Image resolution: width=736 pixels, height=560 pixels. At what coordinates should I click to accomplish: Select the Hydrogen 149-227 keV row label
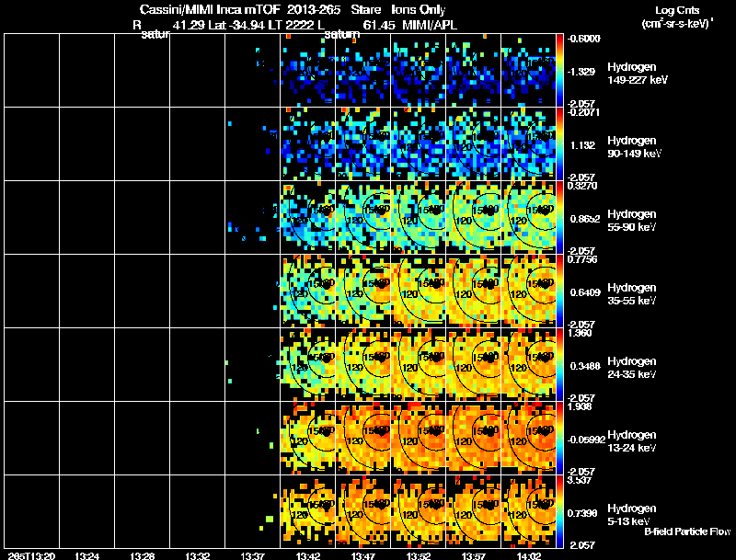[638, 74]
